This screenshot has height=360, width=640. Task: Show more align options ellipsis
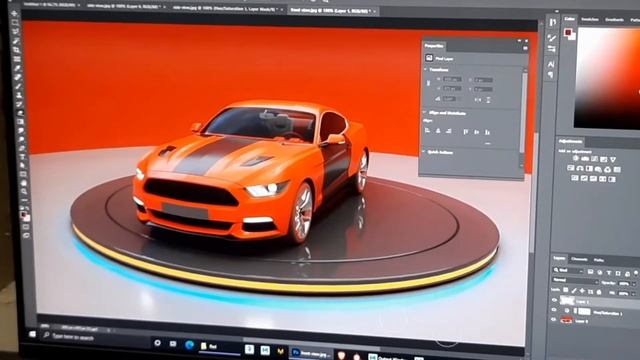click(488, 143)
